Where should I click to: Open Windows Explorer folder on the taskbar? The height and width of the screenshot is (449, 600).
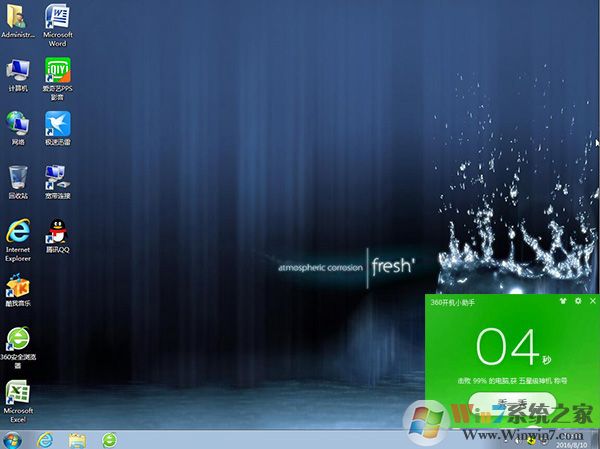76,439
